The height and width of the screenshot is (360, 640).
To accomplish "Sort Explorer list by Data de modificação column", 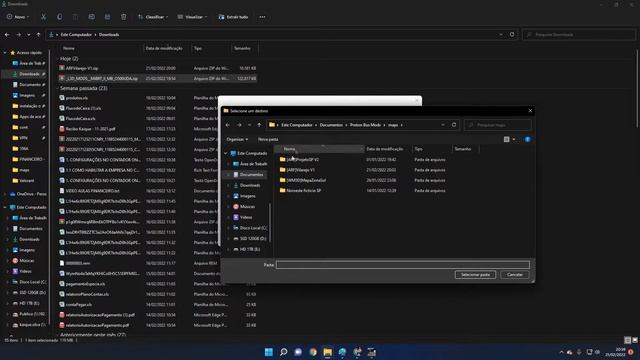I will [x=164, y=48].
